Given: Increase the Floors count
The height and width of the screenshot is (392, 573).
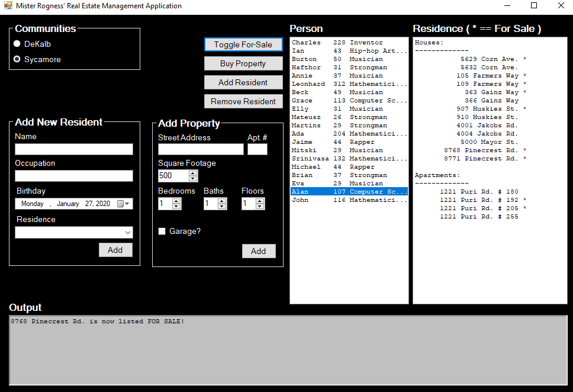Looking at the screenshot, I should click(260, 201).
